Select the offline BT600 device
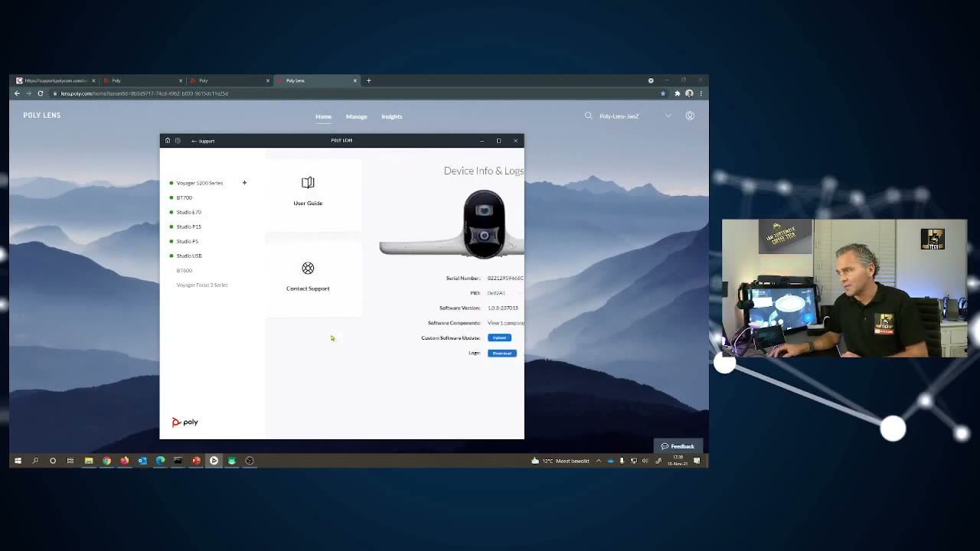Image resolution: width=980 pixels, height=551 pixels. pyautogui.click(x=184, y=270)
